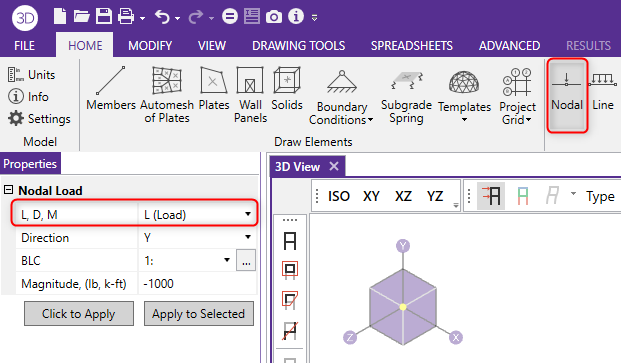Toggle the colored member rendering icon
The height and width of the screenshot is (363, 621).
pyautogui.click(x=522, y=196)
